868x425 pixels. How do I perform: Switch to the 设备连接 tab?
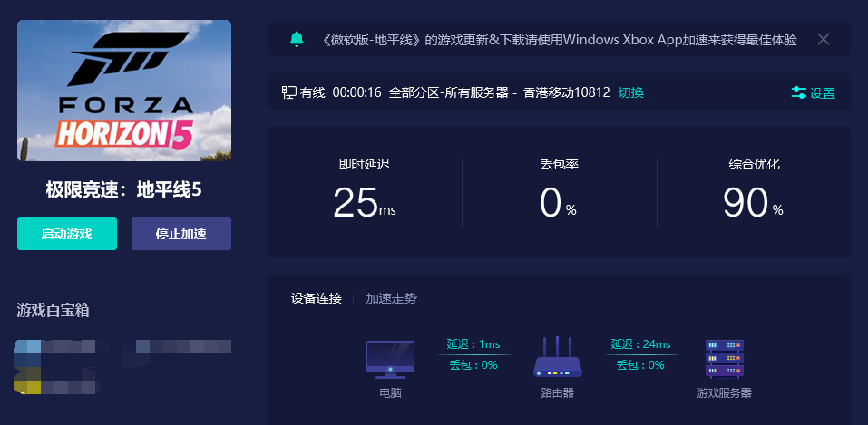pyautogui.click(x=316, y=299)
